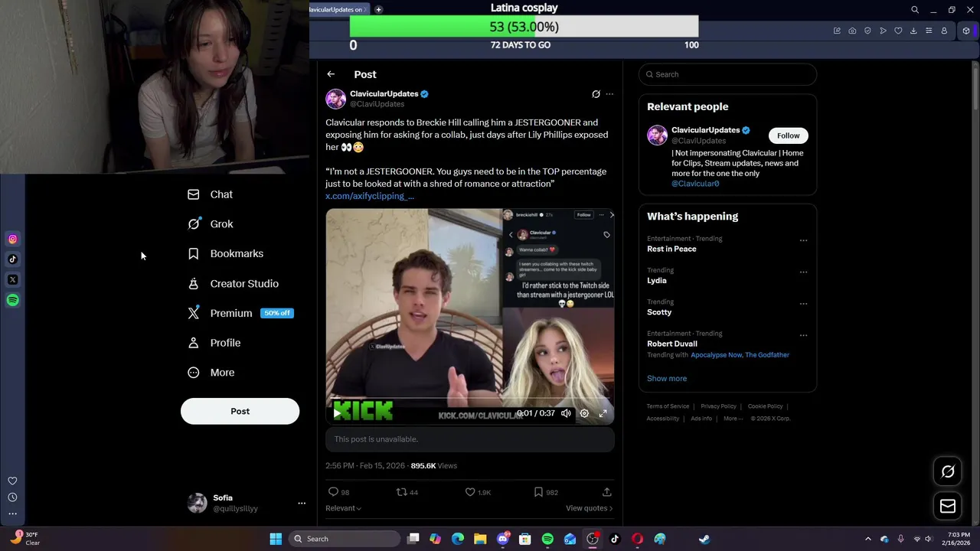Click the X search input field
The width and height of the screenshot is (980, 551).
click(x=727, y=74)
